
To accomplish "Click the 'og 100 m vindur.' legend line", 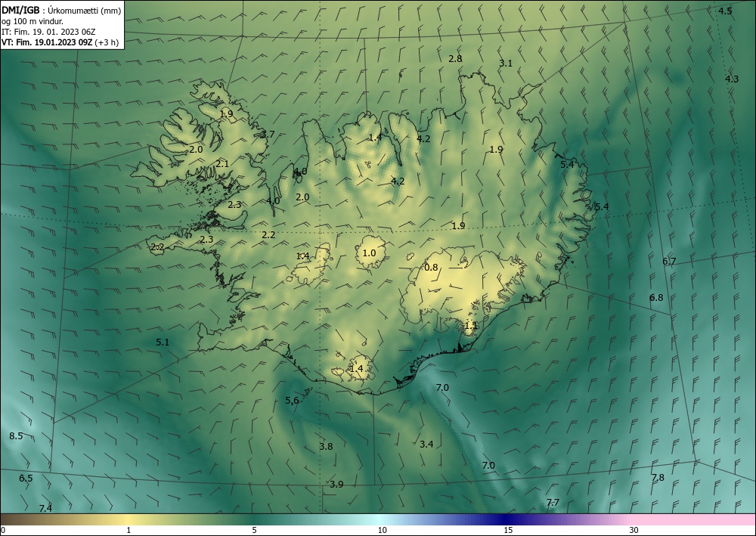I will click(x=33, y=21).
